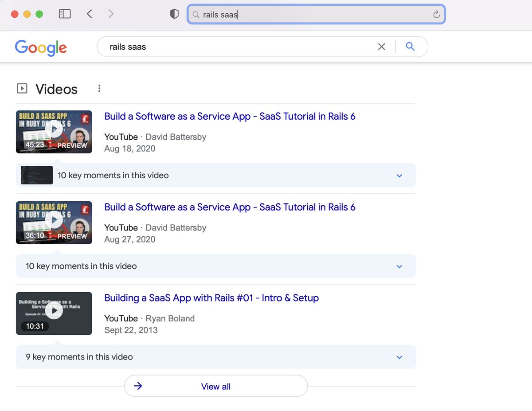This screenshot has height=411, width=532.
Task: Open the Aug 18, 2020 SaaS Tutorial link
Action: point(230,117)
